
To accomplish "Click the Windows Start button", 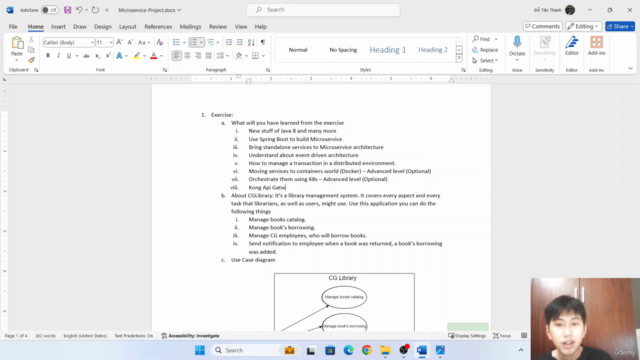I will click(200, 350).
